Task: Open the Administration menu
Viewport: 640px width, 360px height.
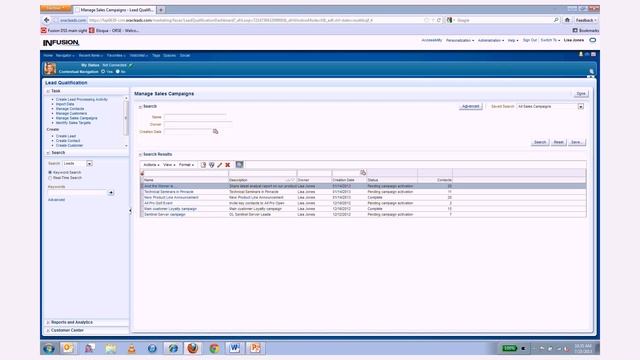Action: tap(491, 40)
